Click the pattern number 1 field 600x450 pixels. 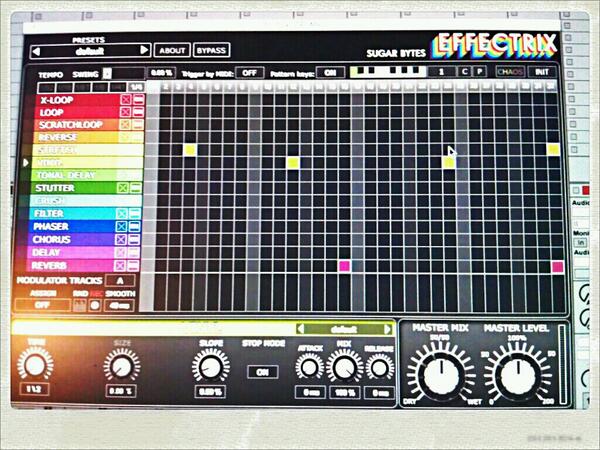pos(441,72)
